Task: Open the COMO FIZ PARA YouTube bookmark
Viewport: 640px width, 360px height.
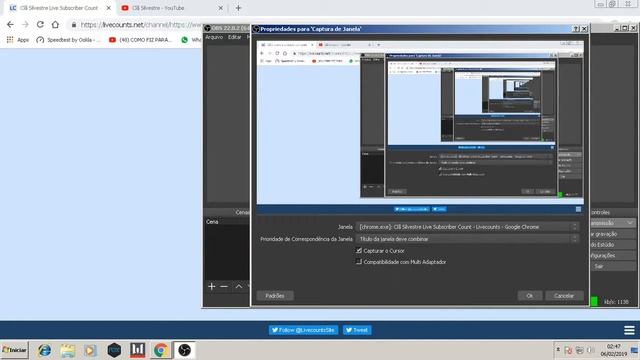Action: (x=140, y=40)
